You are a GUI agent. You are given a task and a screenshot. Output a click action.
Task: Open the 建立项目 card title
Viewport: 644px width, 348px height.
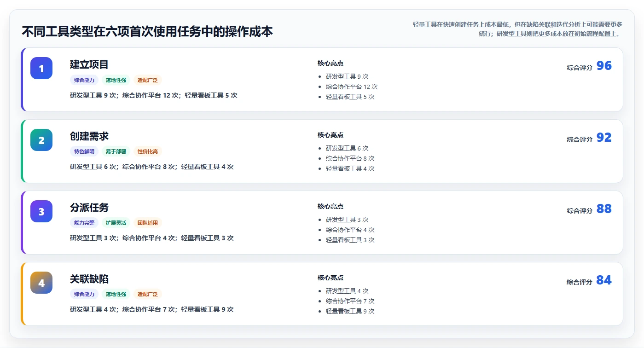[89, 64]
